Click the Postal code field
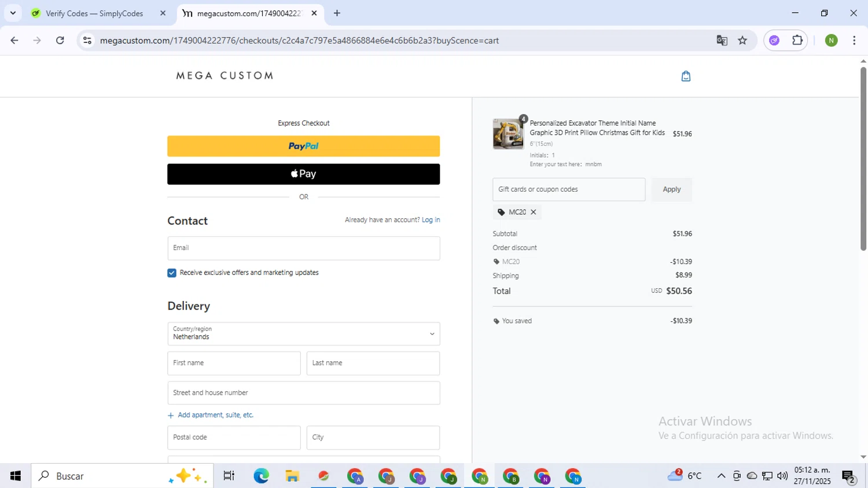The width and height of the screenshot is (868, 488). 234,438
